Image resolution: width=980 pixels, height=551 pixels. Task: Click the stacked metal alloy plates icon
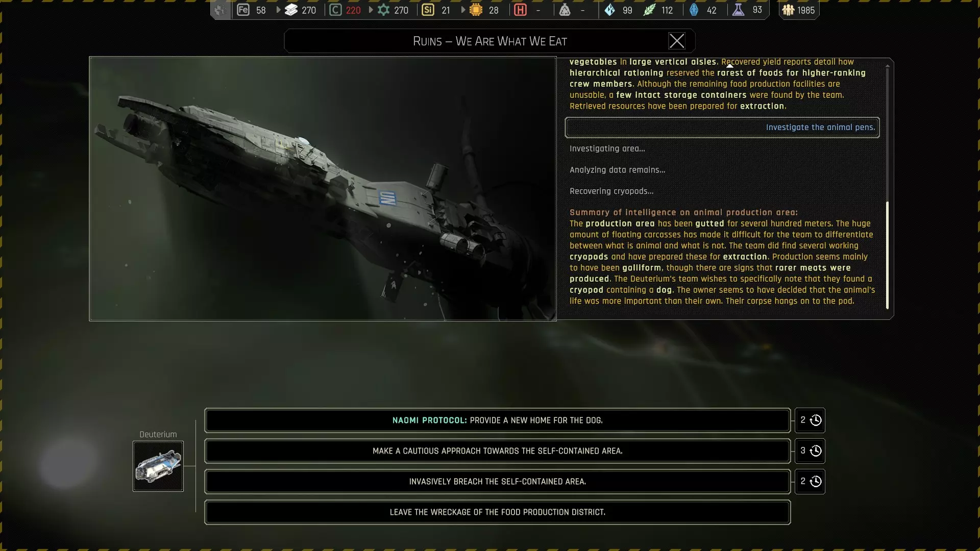click(291, 10)
